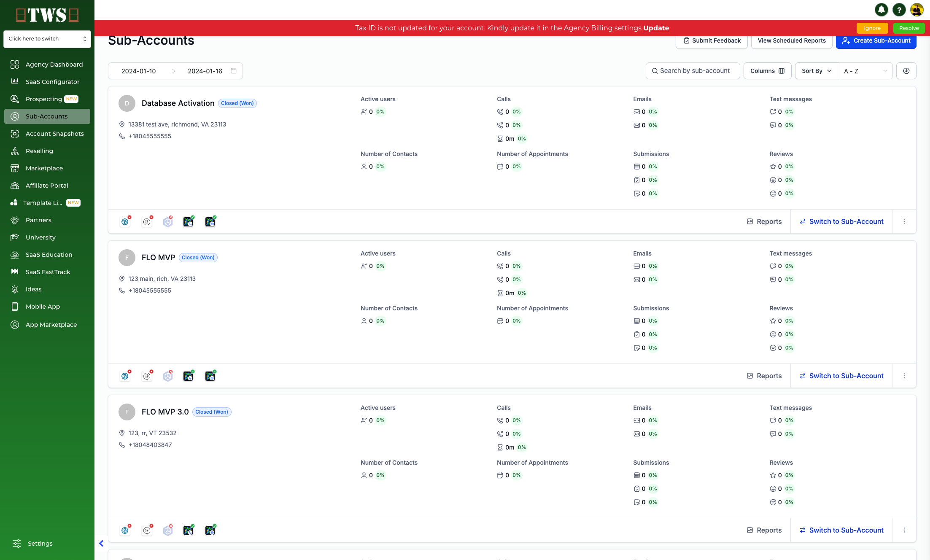The width and height of the screenshot is (930, 560).
Task: Switch to Sub-Account for FLO MVP 3.0
Action: click(x=841, y=530)
